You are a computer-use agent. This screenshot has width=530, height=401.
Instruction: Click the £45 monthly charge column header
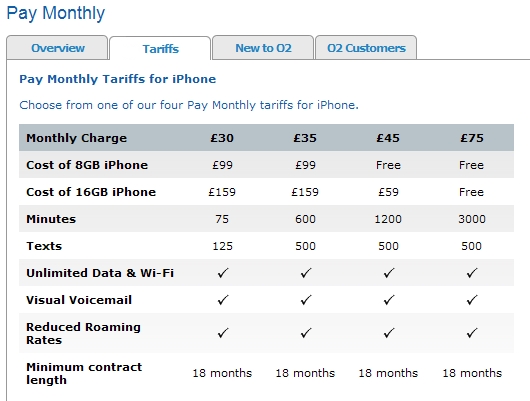coord(388,138)
